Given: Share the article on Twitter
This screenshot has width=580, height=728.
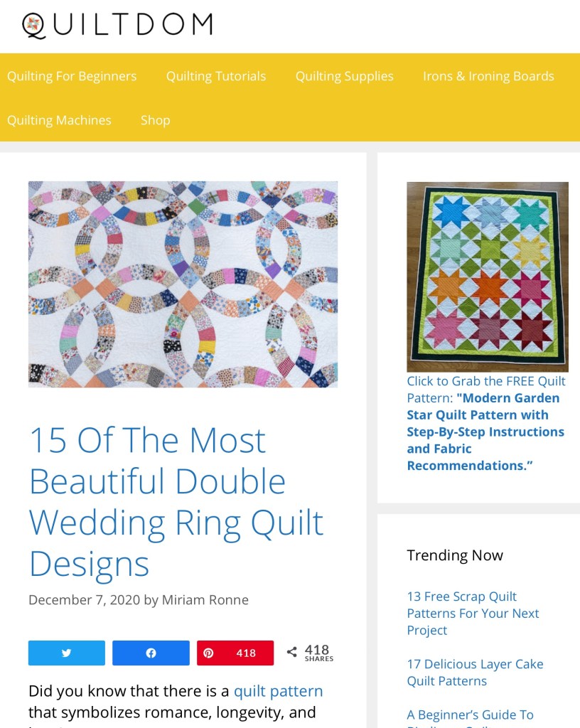Looking at the screenshot, I should 67,653.
